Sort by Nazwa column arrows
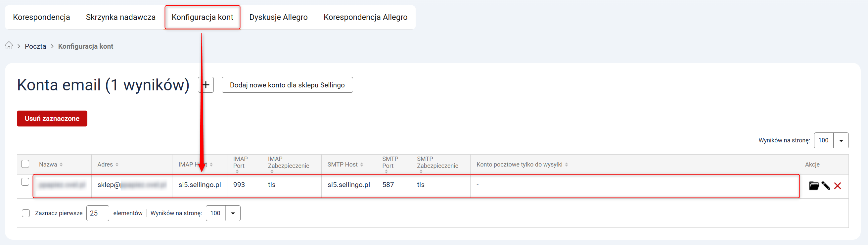 [x=61, y=165]
